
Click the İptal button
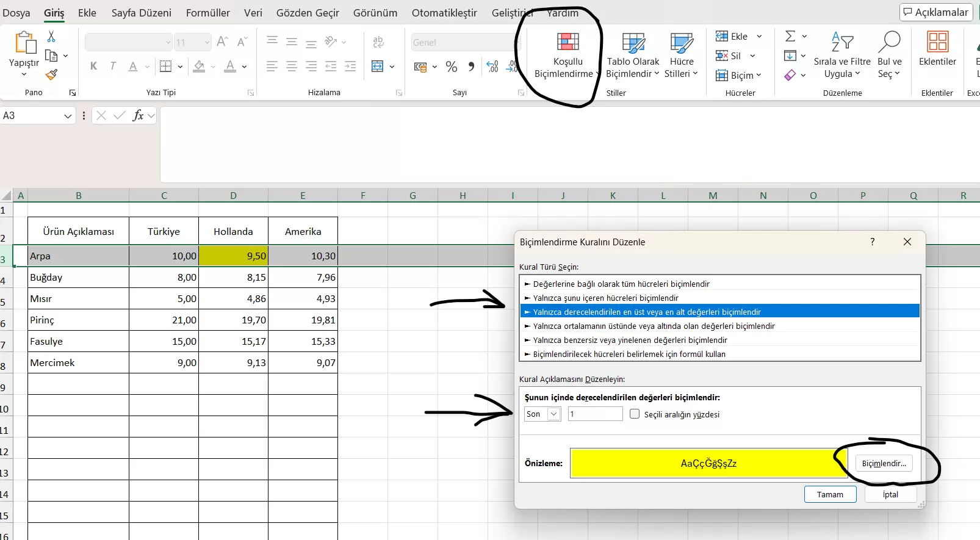pos(890,494)
